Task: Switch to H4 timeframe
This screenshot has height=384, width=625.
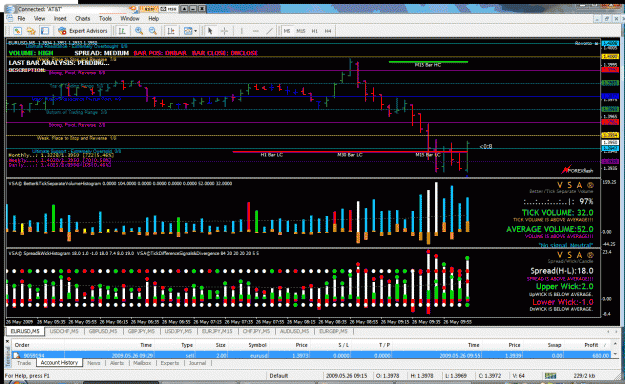Action: (328, 31)
